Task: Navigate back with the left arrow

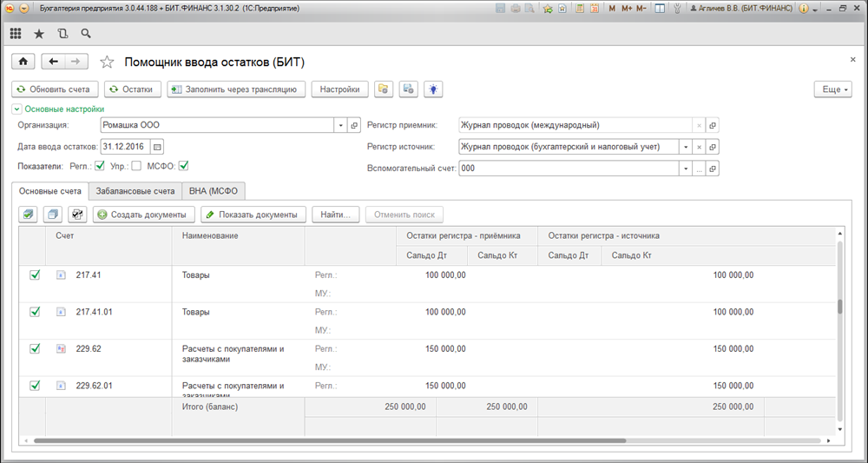Action: point(54,62)
